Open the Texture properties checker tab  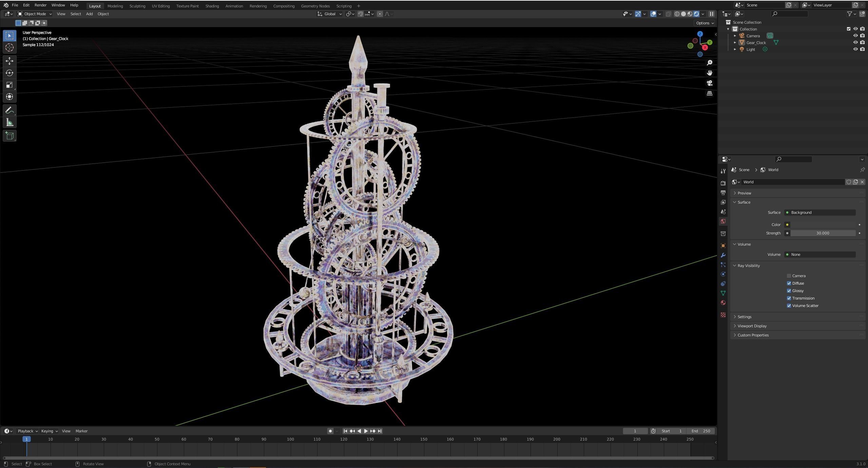(x=723, y=315)
